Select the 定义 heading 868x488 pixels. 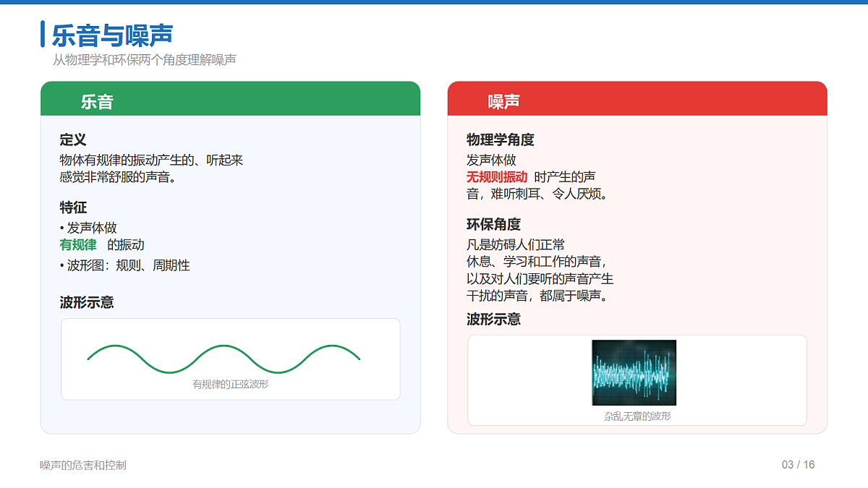pyautogui.click(x=73, y=140)
